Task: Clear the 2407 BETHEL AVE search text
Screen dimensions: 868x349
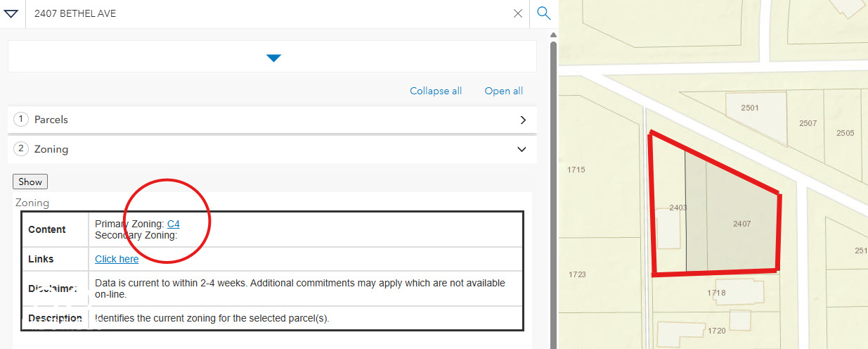Action: pos(518,13)
